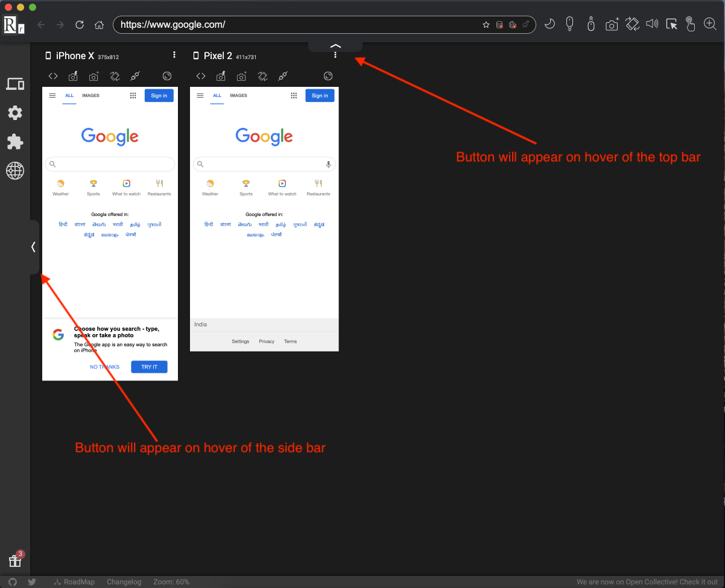725x588 pixels.
Task: Rotate the Pixel 2 device
Action: (x=263, y=76)
